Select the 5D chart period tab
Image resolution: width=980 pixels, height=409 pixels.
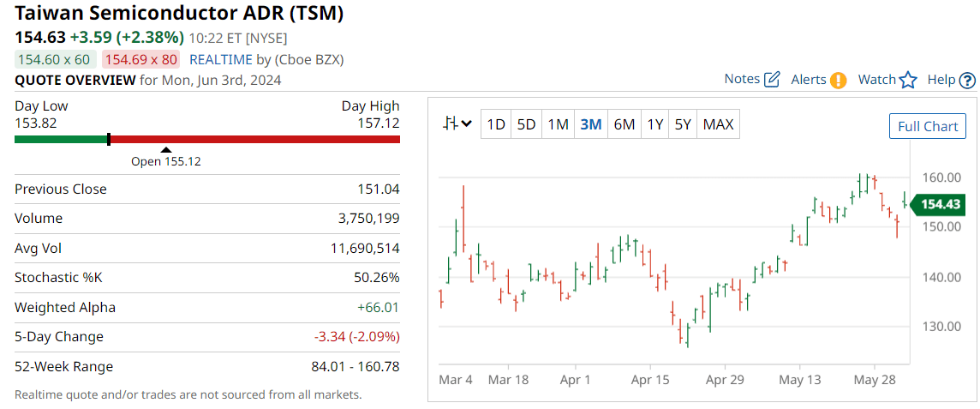coord(526,124)
